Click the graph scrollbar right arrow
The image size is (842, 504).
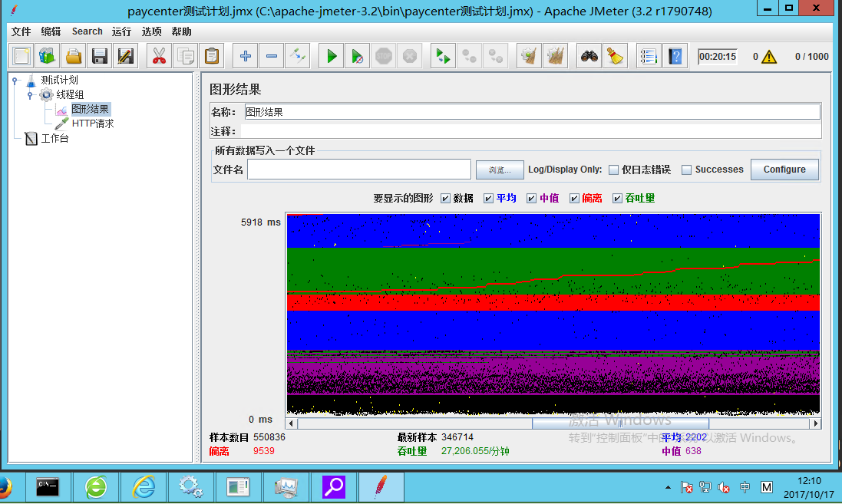816,423
